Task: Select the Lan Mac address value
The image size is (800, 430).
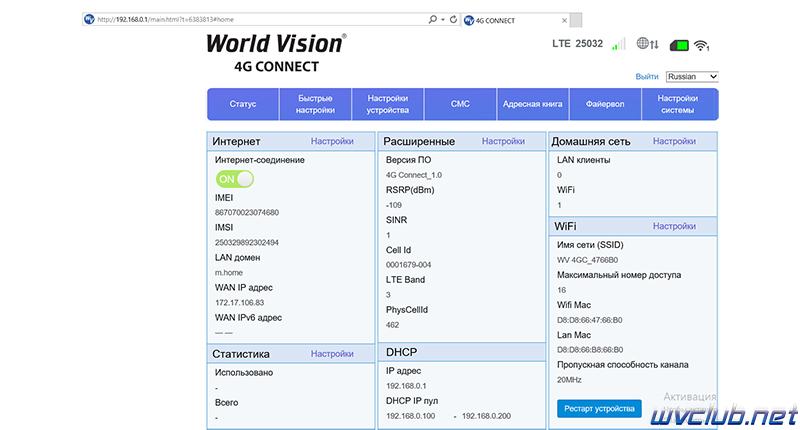Action: click(590, 350)
